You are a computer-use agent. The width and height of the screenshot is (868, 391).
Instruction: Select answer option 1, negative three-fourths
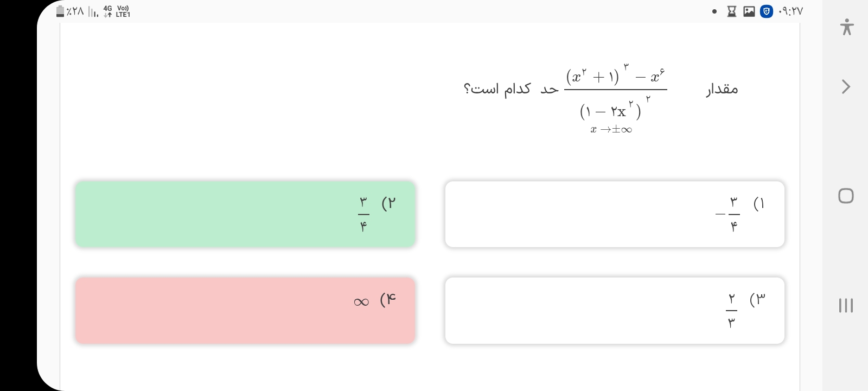(615, 214)
